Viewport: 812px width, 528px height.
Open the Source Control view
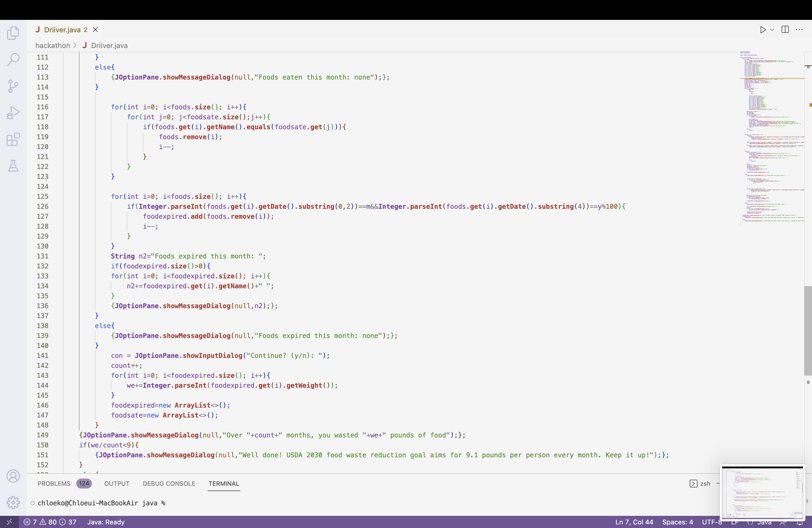[13, 86]
